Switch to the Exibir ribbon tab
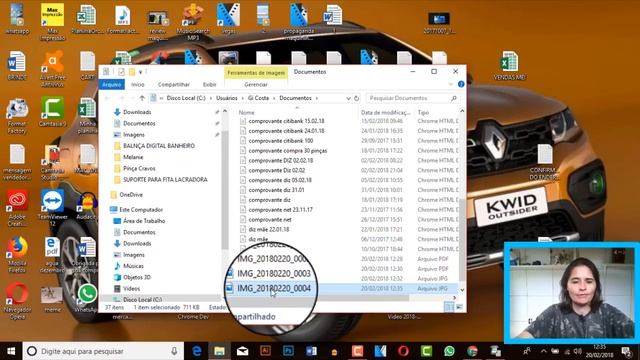 tap(209, 84)
